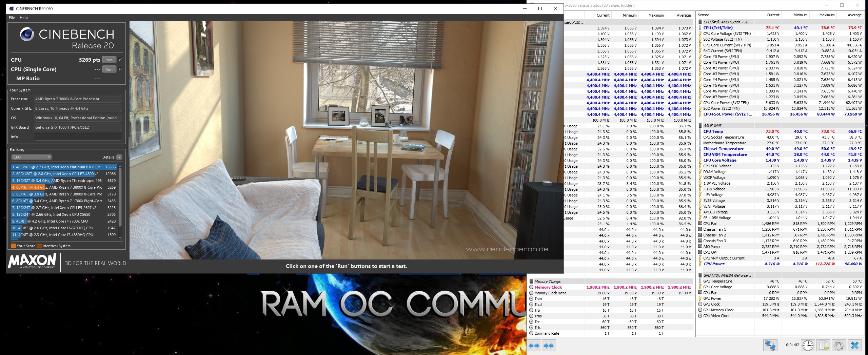Click the lightning icon beside the CPU Power row
868x355 pixels.
pos(700,264)
